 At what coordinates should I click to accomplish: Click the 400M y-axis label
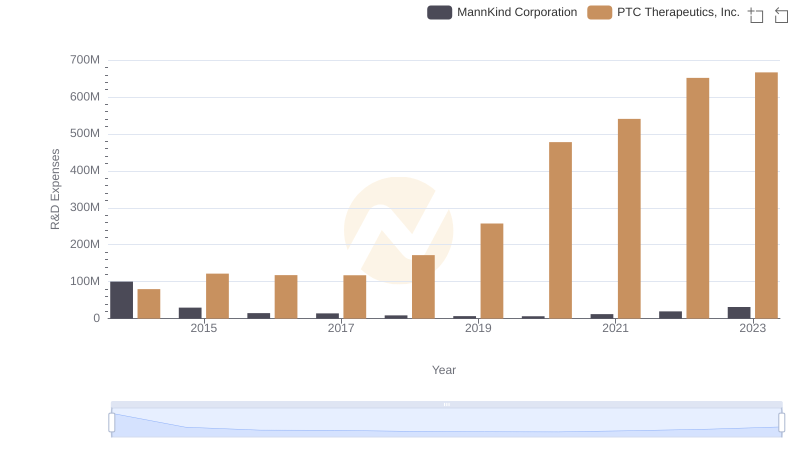click(85, 171)
